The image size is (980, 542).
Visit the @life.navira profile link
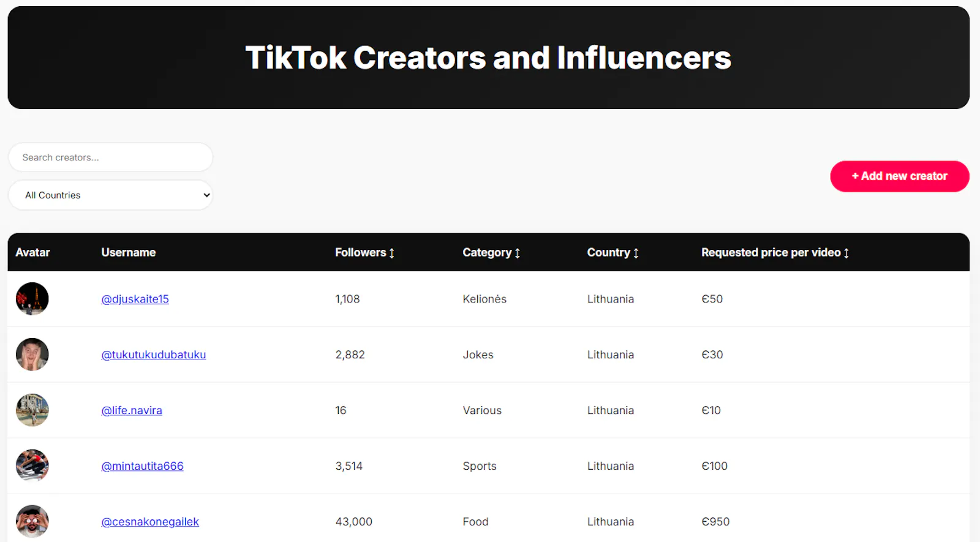pos(132,410)
